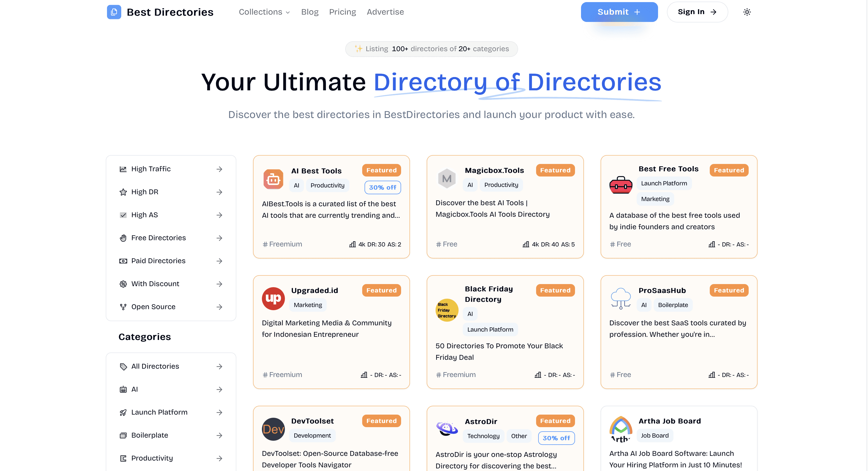
Task: Open the High AS arrow
Action: click(x=219, y=215)
